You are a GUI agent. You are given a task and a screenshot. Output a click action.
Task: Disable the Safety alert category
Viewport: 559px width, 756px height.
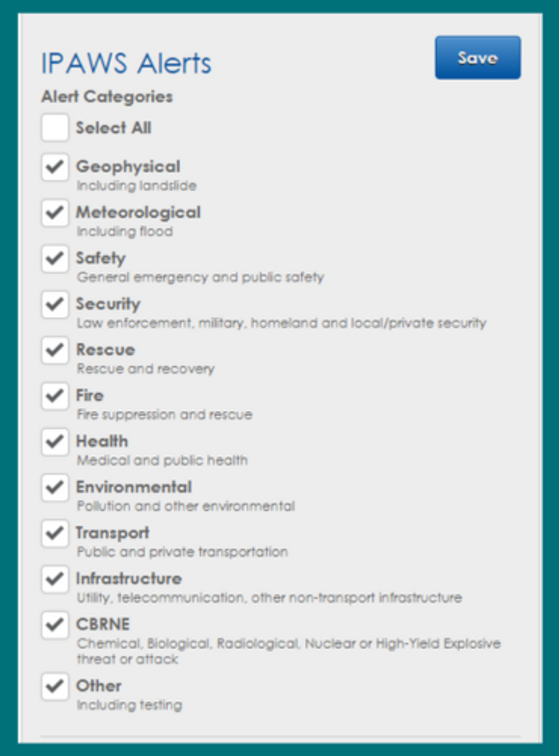pyautogui.click(x=55, y=259)
